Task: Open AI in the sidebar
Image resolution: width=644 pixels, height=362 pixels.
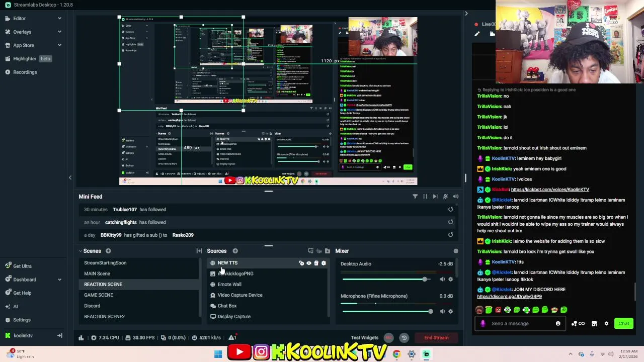Action: click(x=12, y=306)
